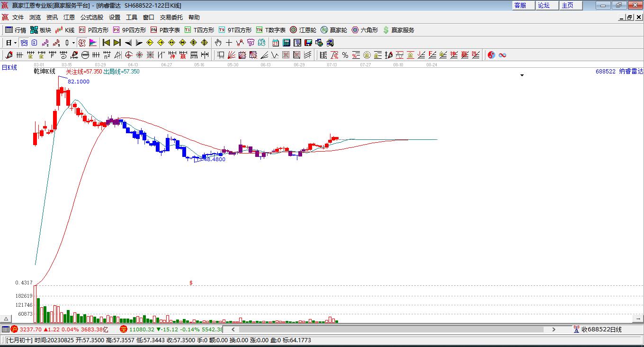
Task: Expand the candlestick style dropdown arrow
Action: (73, 43)
